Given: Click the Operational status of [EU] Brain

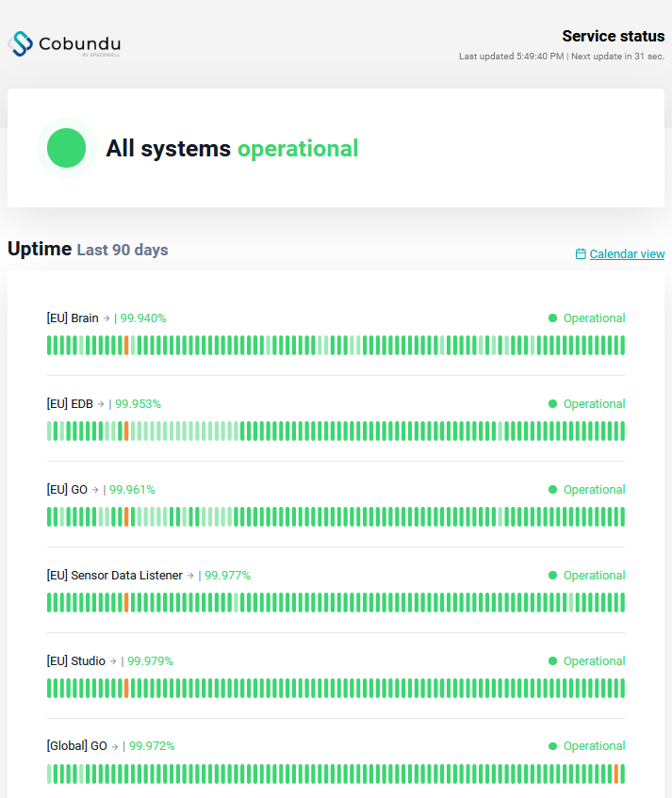Looking at the screenshot, I should tap(586, 318).
